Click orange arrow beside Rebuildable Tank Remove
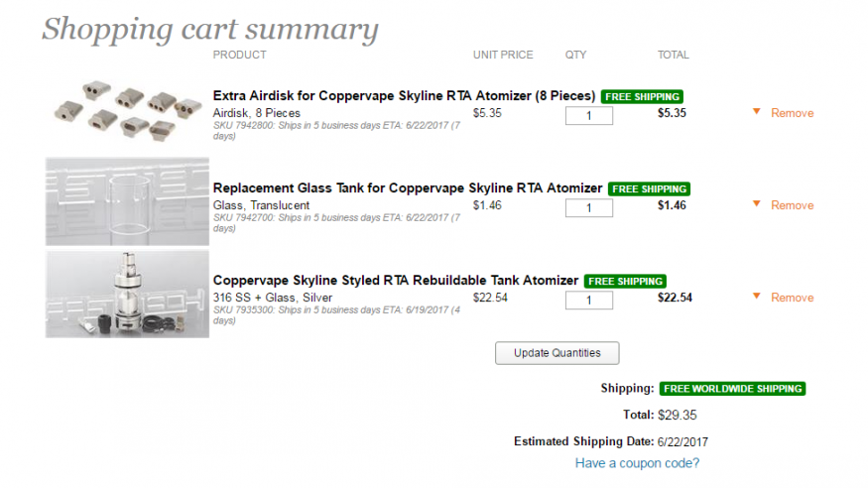Screen dimensions: 868x488 pos(756,297)
